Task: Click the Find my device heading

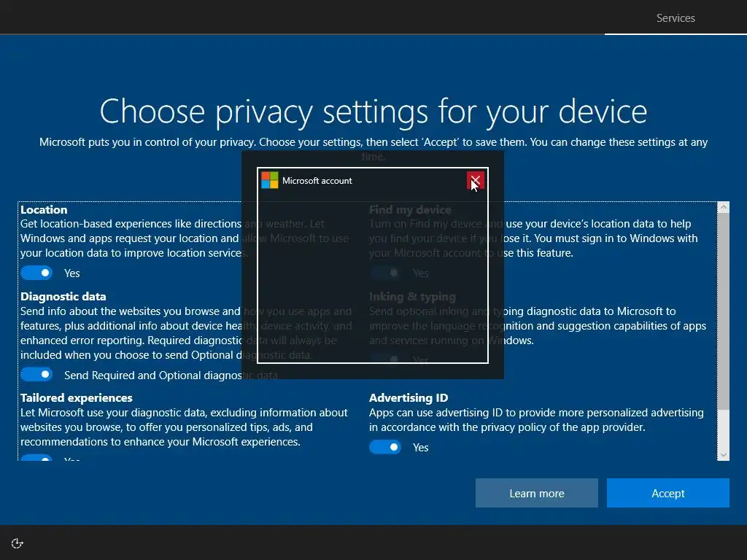Action: [410, 209]
